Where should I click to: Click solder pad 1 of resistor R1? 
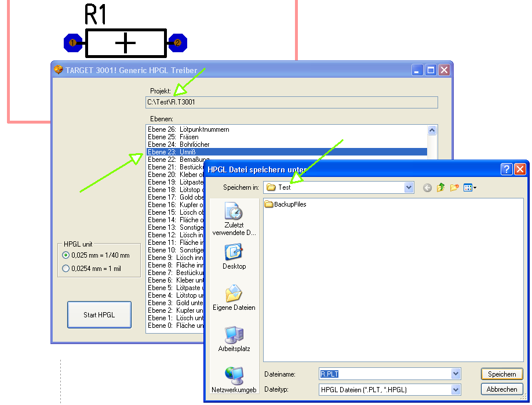tap(73, 43)
